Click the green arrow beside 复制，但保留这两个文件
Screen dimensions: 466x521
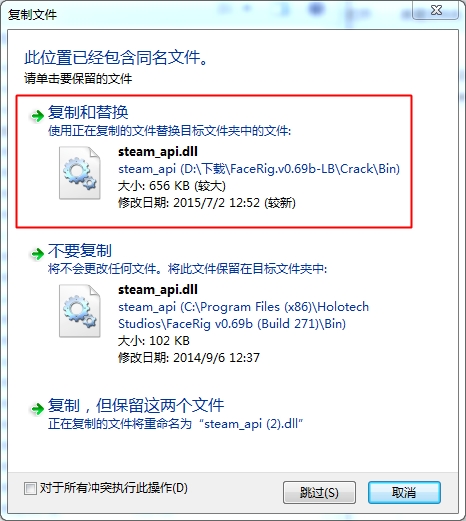click(x=37, y=408)
